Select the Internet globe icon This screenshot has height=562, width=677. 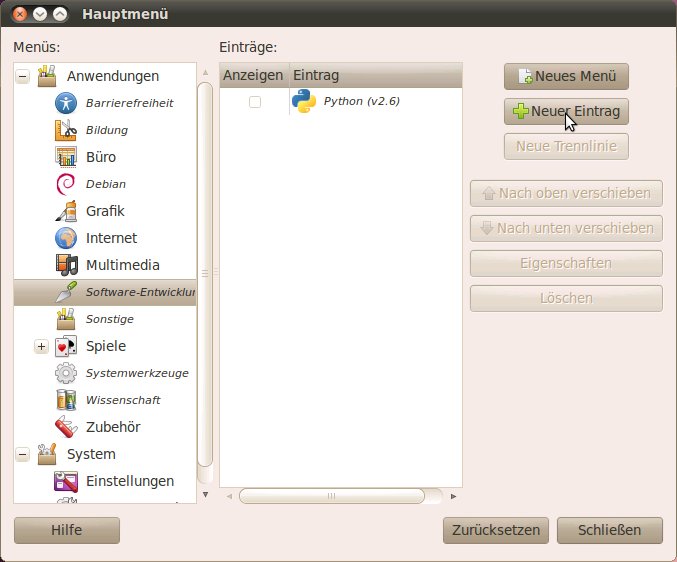[66, 238]
